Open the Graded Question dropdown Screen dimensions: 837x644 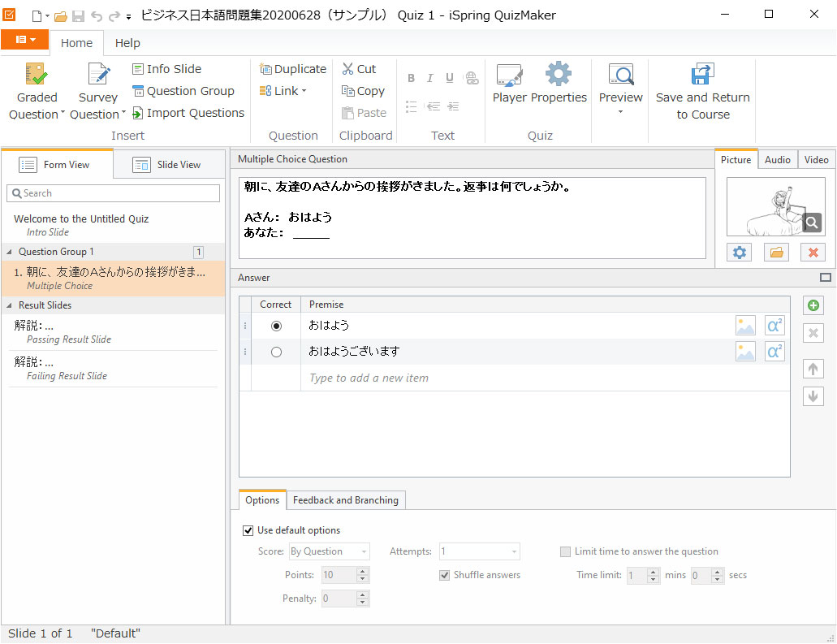(37, 115)
